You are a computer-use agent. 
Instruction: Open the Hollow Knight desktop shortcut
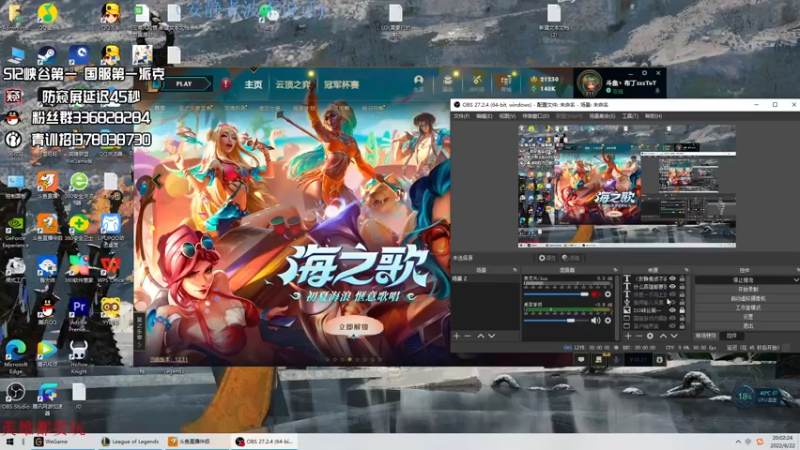tap(79, 356)
